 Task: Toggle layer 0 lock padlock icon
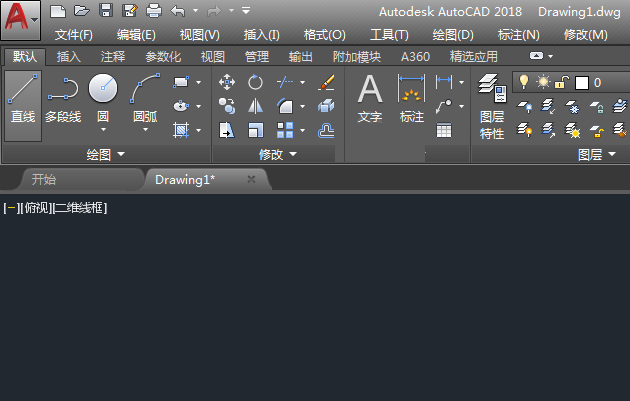pos(562,82)
